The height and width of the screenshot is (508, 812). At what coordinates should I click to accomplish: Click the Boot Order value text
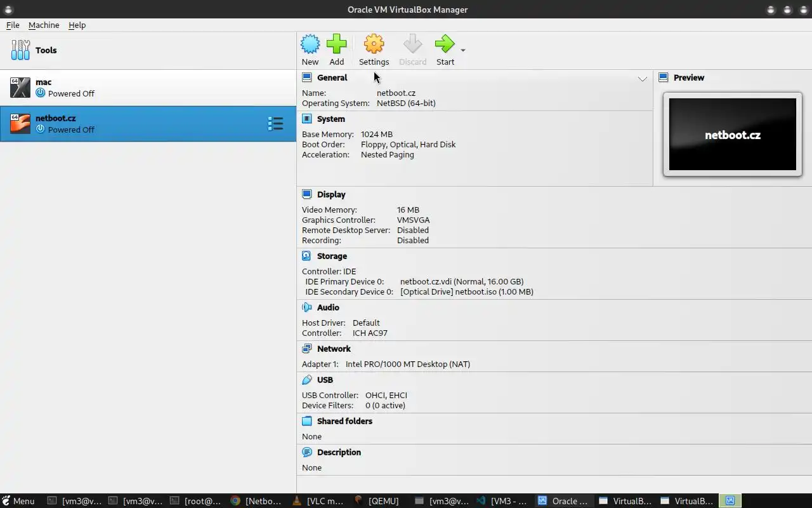(x=409, y=144)
